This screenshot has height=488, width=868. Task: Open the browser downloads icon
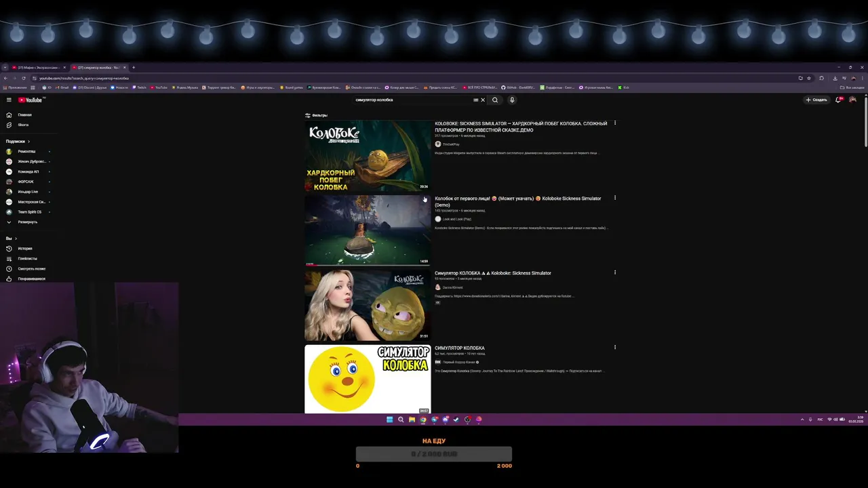(835, 78)
